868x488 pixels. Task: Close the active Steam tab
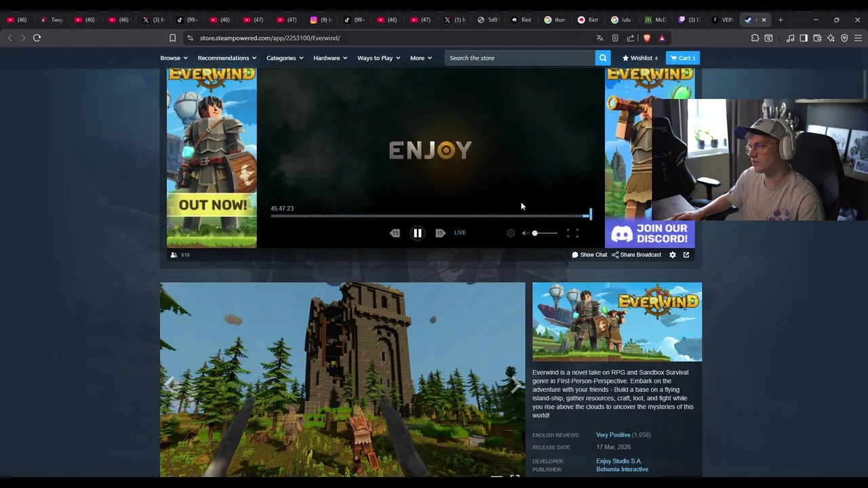(764, 20)
